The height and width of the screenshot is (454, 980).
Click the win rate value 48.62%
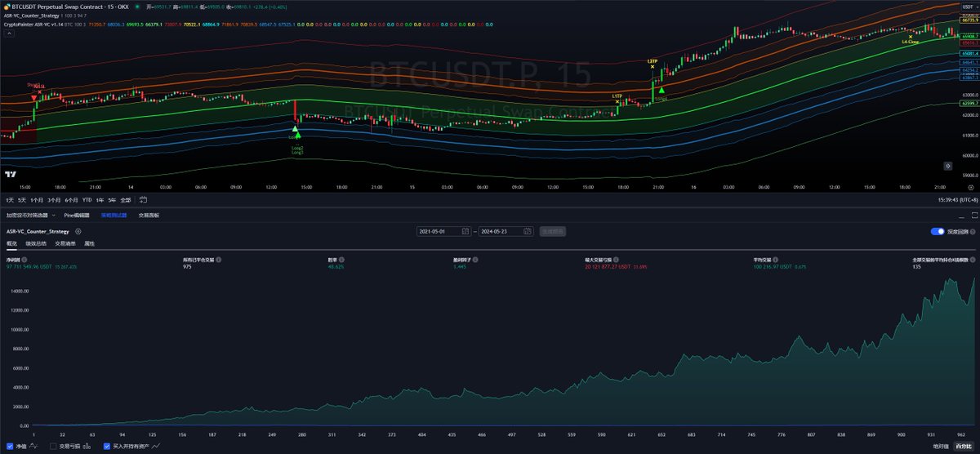click(x=336, y=267)
